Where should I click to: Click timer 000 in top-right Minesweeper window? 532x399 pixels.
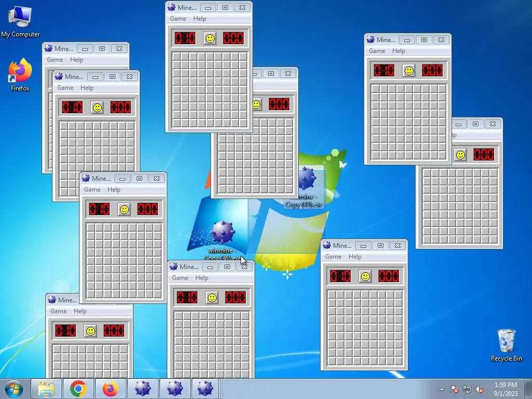point(432,71)
